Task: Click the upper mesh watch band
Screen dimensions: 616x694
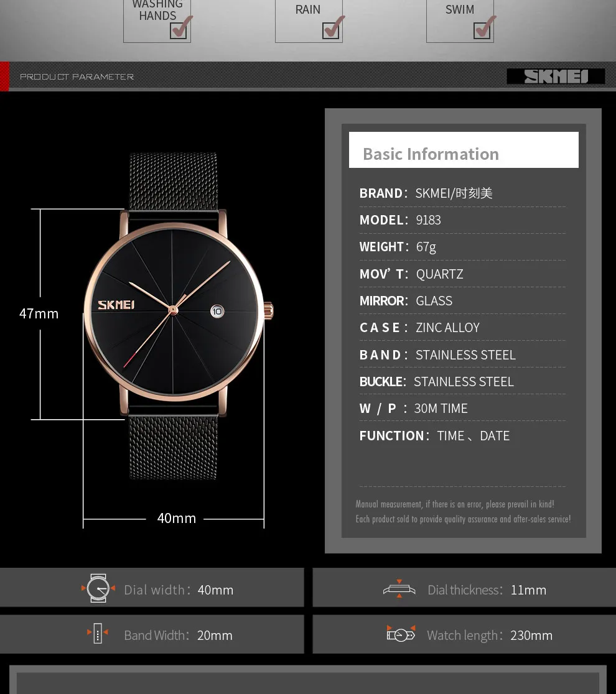Action: coord(173,182)
